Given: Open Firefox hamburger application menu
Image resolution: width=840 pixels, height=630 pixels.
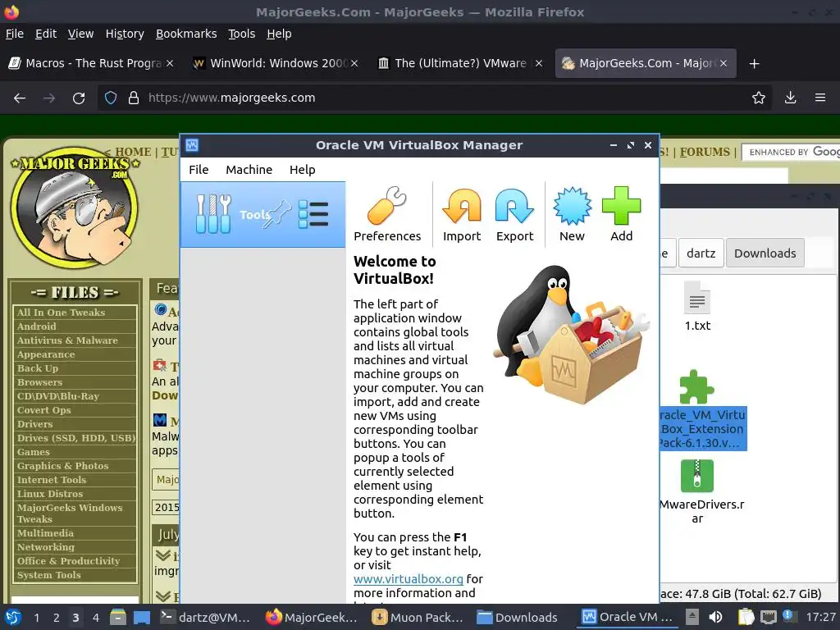Looking at the screenshot, I should tap(820, 98).
